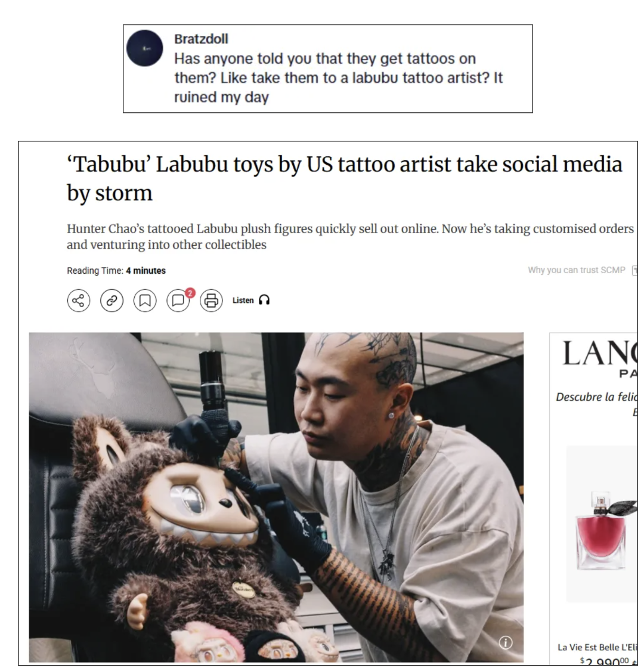Click the red comment count badge
The image size is (644, 671).
click(190, 293)
